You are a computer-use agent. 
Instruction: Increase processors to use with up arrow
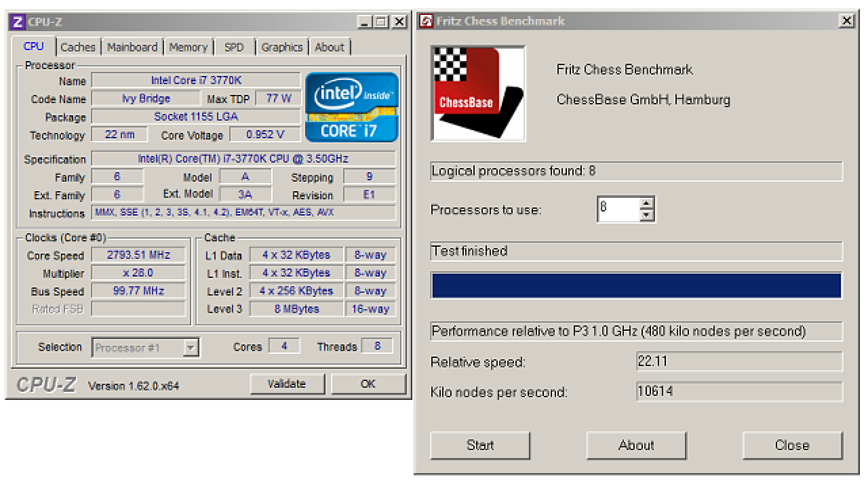(x=648, y=203)
